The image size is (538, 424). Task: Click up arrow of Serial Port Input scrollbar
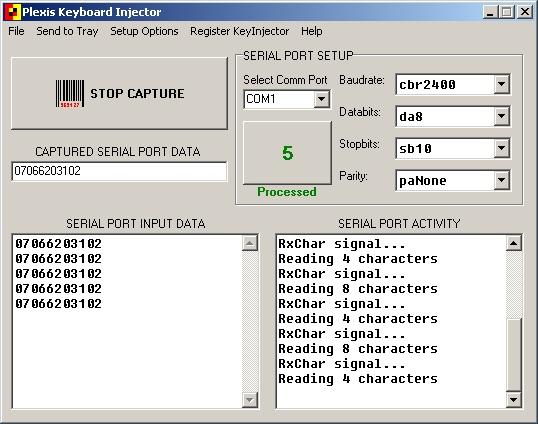[x=250, y=243]
